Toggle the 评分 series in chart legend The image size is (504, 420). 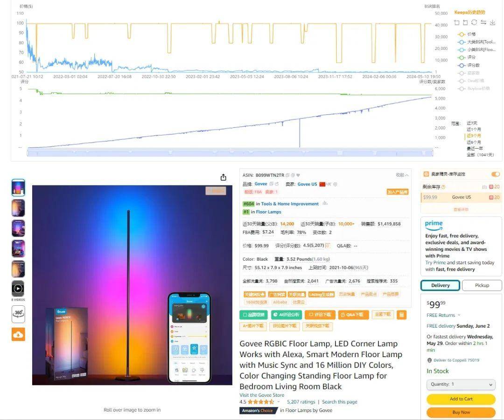click(x=467, y=57)
